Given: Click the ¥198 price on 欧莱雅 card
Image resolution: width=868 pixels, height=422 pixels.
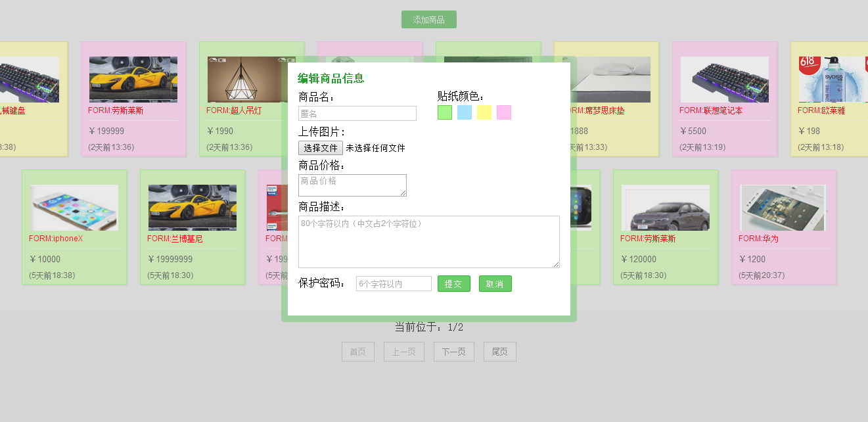Looking at the screenshot, I should (x=809, y=131).
